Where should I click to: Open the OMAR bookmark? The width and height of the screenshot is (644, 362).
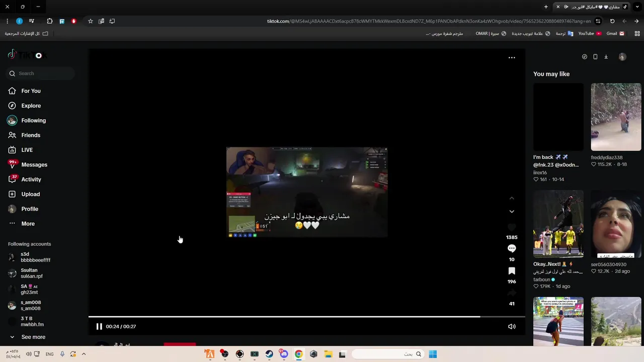(491, 34)
